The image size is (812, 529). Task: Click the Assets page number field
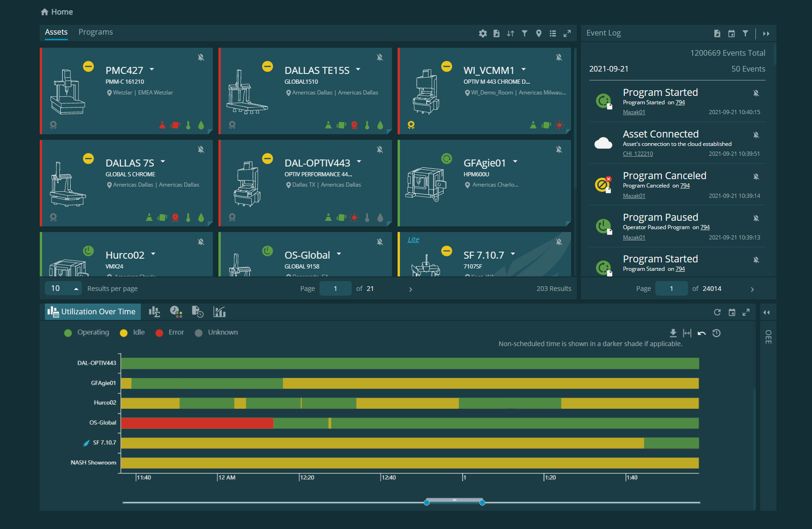point(335,289)
